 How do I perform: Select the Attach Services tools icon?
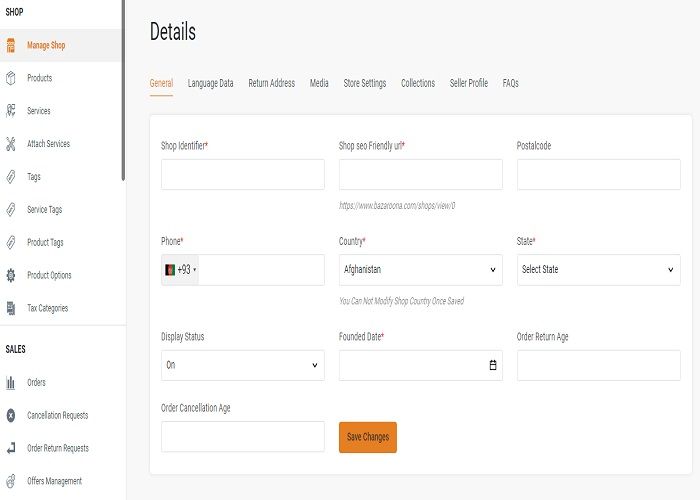coord(11,144)
